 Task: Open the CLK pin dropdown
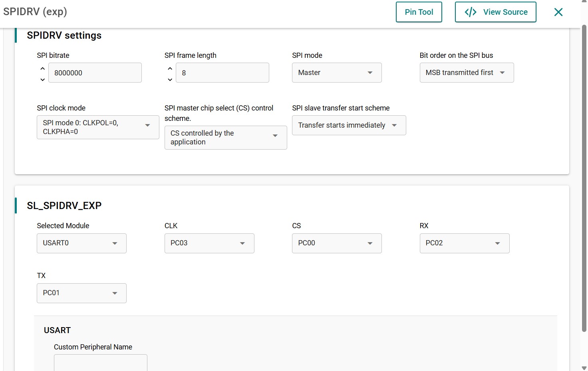(x=209, y=243)
